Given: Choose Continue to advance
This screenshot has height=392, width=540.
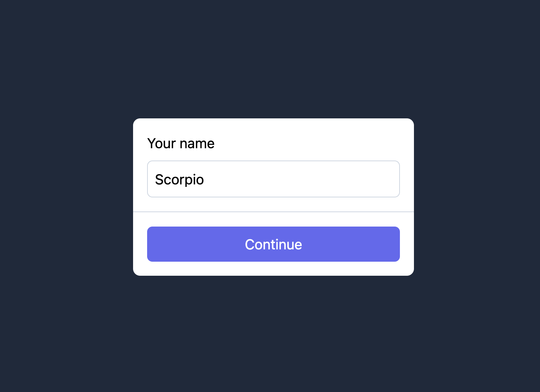Looking at the screenshot, I should (273, 244).
